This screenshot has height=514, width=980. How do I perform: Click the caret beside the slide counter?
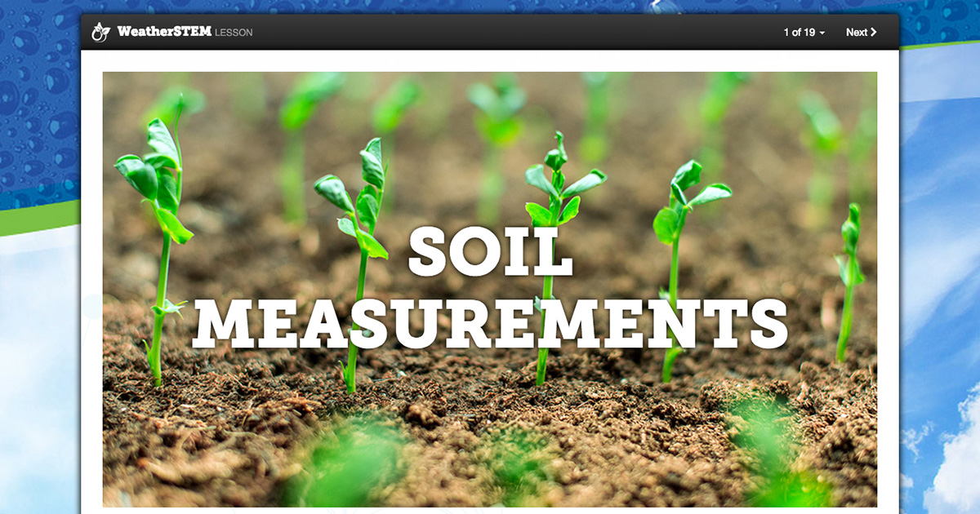[x=822, y=33]
